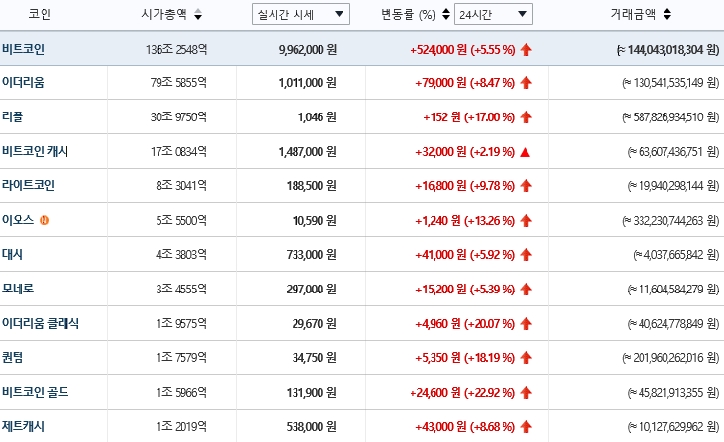The image size is (724, 442).
Task: Click the 거래금액 column header label
Action: [633, 14]
